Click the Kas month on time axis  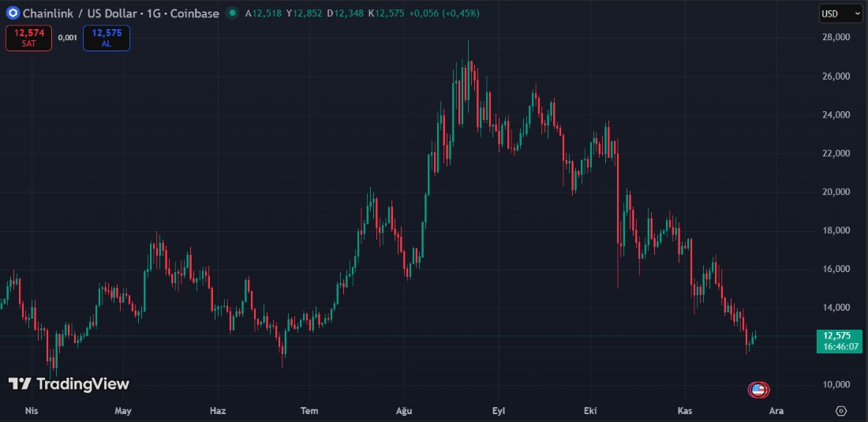pyautogui.click(x=683, y=410)
